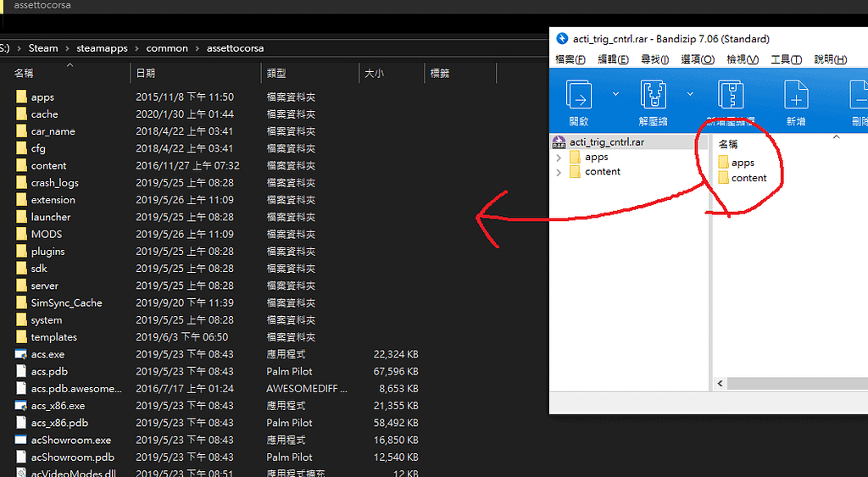
Task: Open the 工具(T) menu in Bandizip
Action: 786,59
